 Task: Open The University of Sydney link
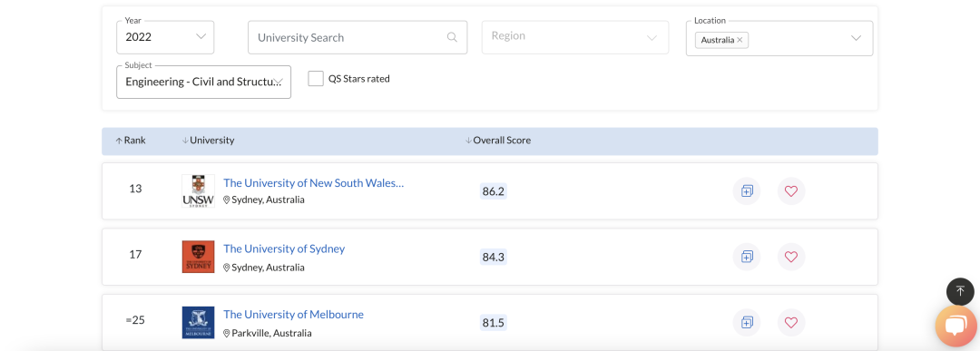tap(284, 249)
